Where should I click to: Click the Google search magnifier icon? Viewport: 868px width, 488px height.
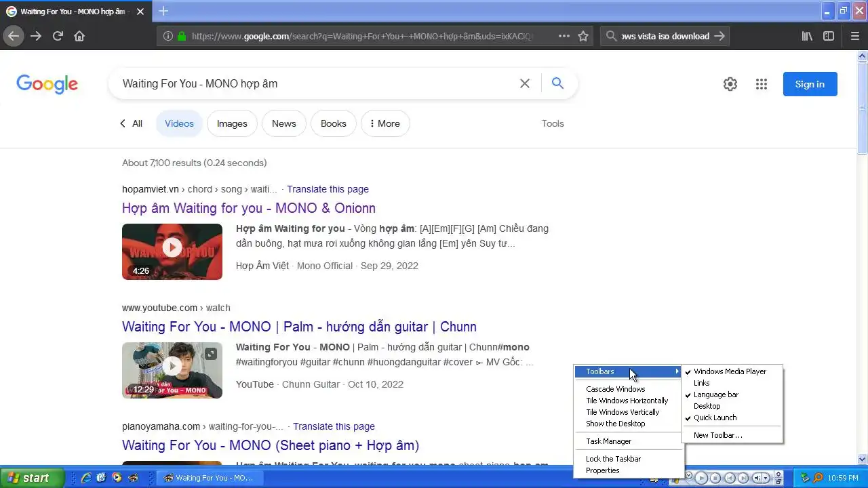557,83
